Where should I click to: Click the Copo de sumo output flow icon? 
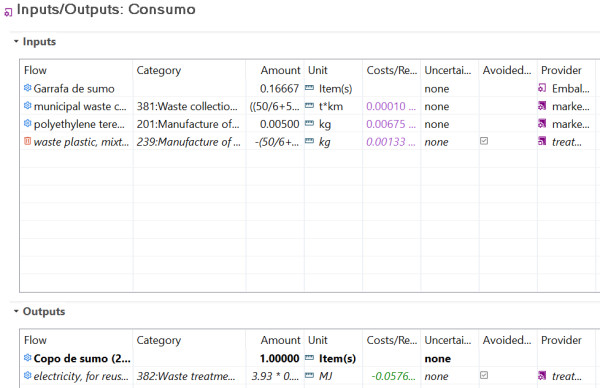coord(28,358)
